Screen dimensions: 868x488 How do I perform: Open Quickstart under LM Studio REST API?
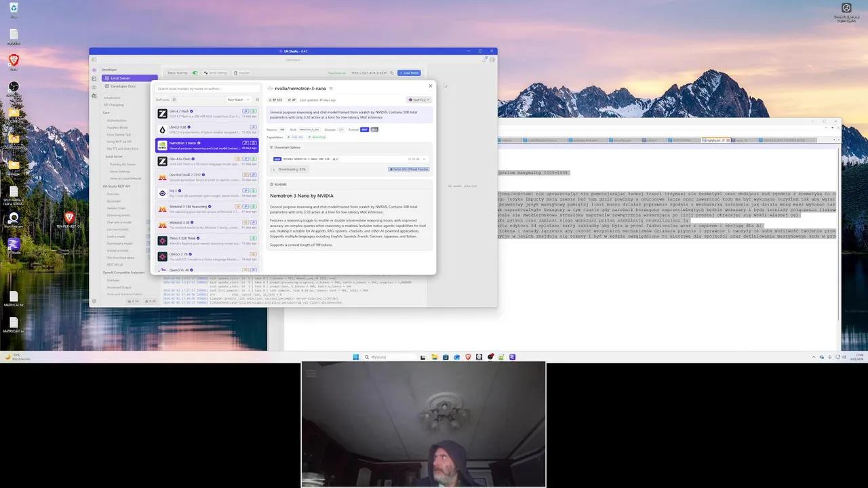tap(114, 201)
